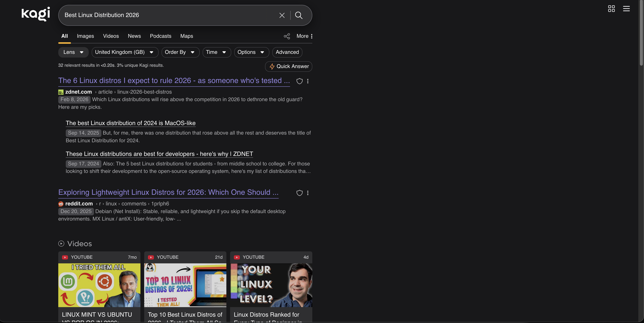Open the apps grid icon top right
The height and width of the screenshot is (323, 644).
tap(612, 9)
